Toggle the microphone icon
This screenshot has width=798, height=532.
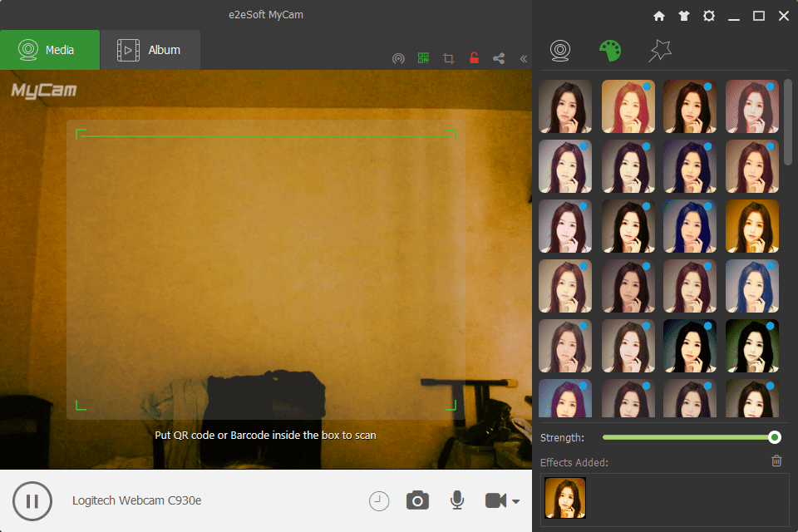pyautogui.click(x=457, y=500)
